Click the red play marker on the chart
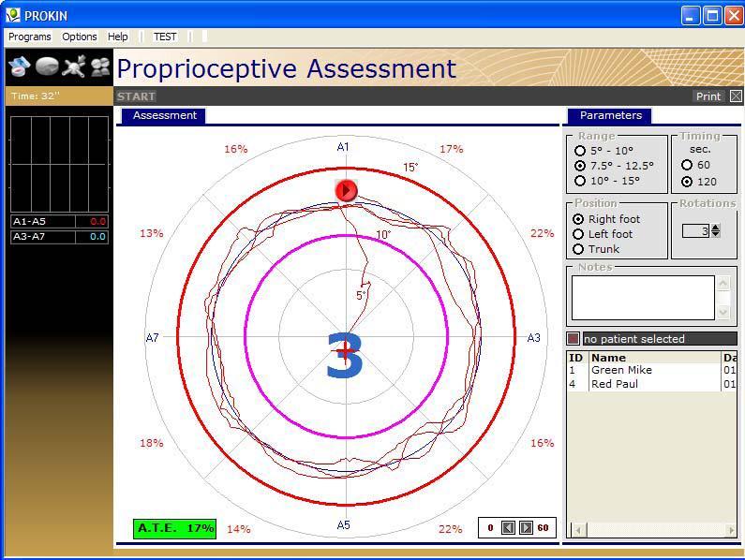This screenshot has height=560, width=745. [346, 190]
